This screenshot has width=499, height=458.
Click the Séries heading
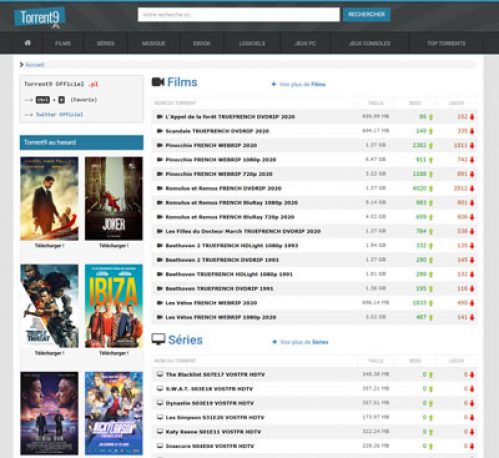(x=185, y=340)
